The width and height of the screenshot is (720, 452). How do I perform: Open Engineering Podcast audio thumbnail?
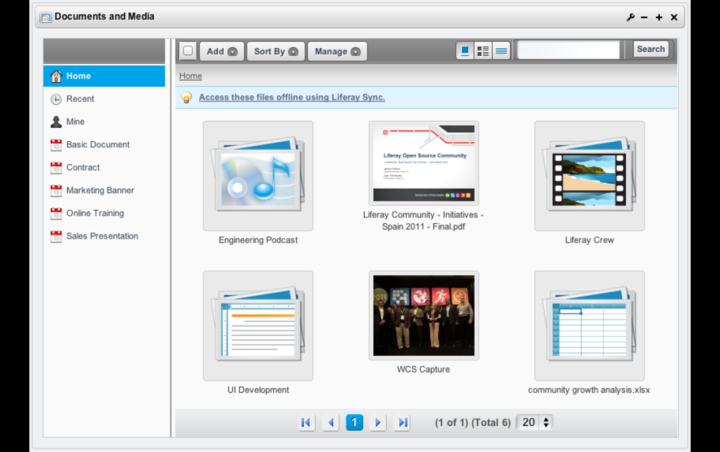click(x=258, y=176)
